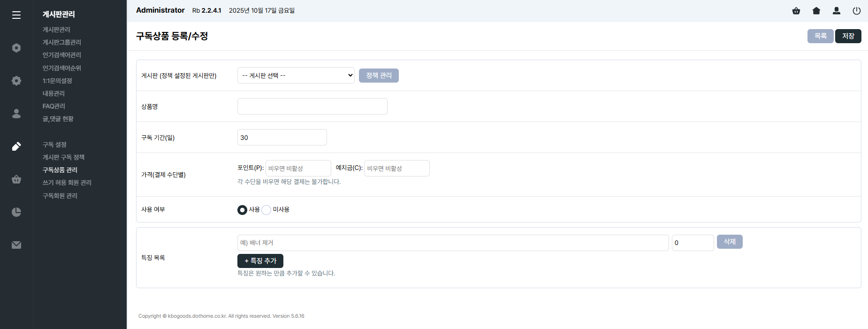The height and width of the screenshot is (329, 868).
Task: Click the shopping basket icon in sidebar
Action: click(x=16, y=179)
